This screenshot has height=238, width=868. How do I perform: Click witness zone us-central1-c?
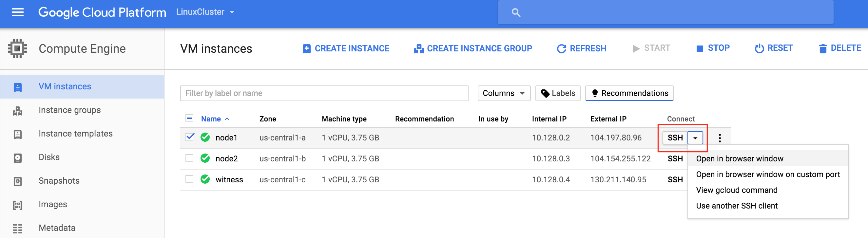coord(282,180)
